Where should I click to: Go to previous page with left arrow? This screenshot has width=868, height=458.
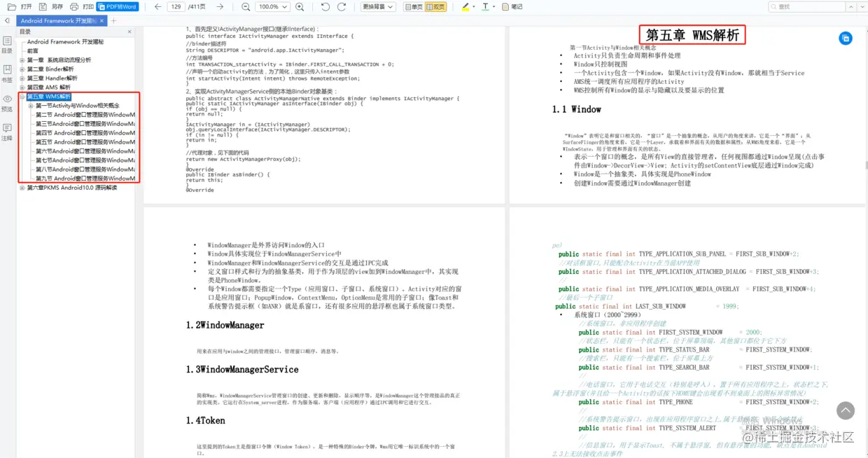[x=157, y=6]
